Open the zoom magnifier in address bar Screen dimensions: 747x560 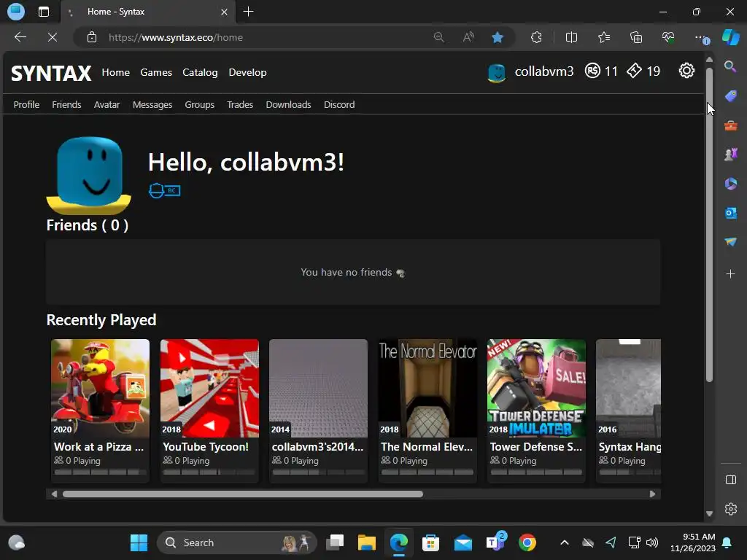point(438,37)
